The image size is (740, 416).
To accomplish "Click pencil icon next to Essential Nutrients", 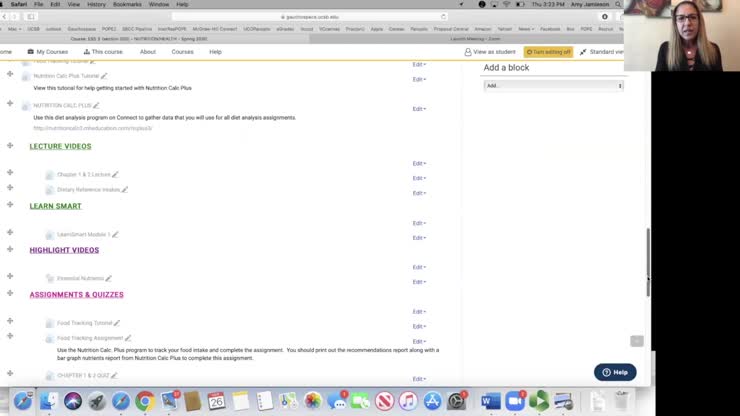I will (109, 279).
